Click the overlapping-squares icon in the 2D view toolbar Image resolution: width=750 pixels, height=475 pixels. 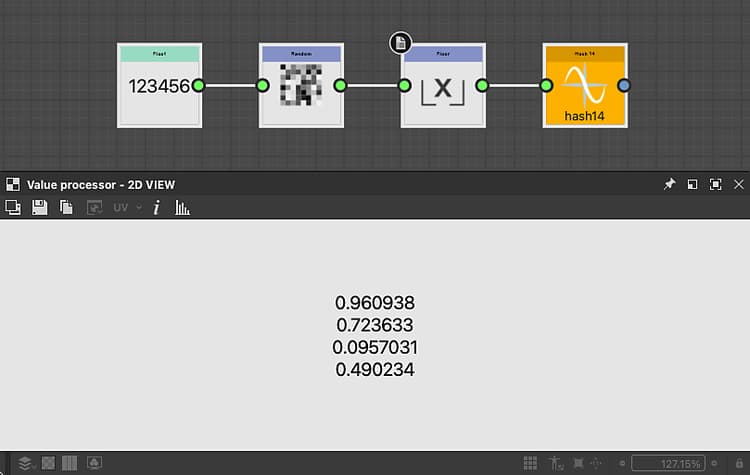13,208
